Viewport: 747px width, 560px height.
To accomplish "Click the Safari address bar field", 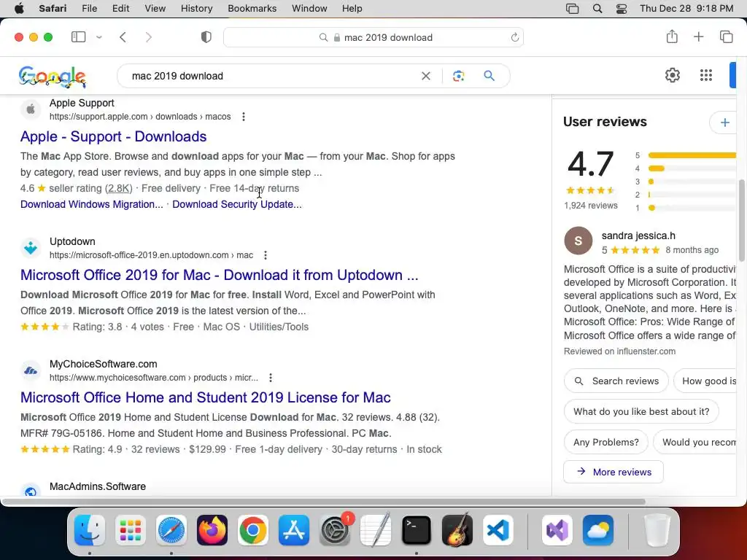I will pyautogui.click(x=373, y=37).
